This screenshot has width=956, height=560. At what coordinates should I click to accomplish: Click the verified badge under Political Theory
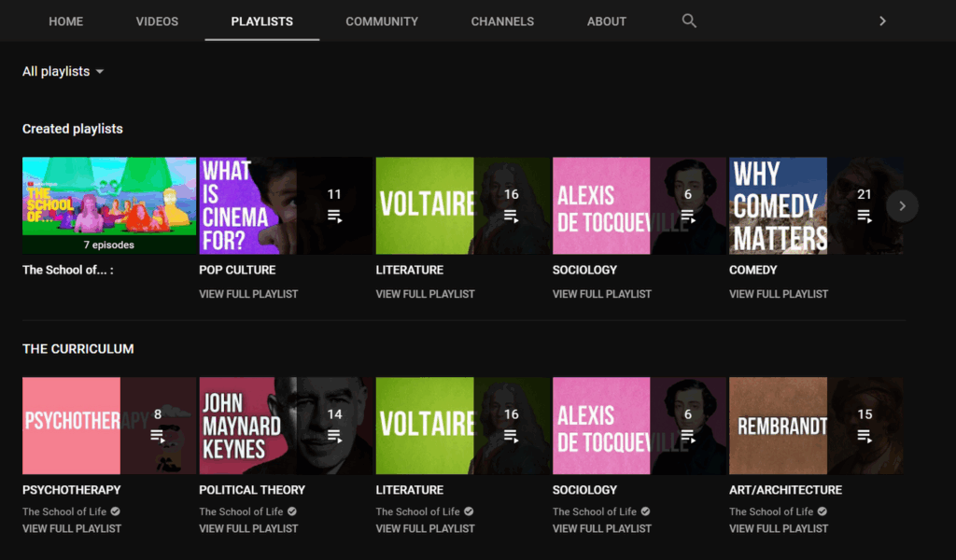click(x=292, y=511)
